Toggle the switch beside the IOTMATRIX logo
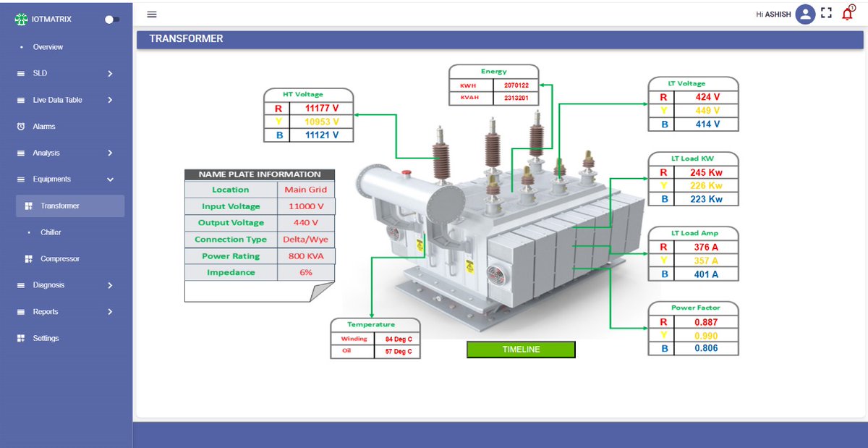The image size is (868, 448). [111, 20]
